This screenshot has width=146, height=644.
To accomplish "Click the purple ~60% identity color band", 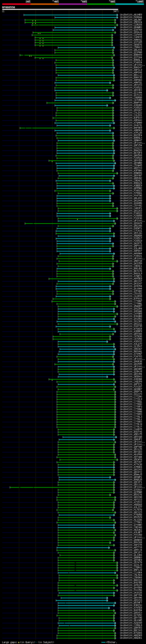I will tap(73, 4).
